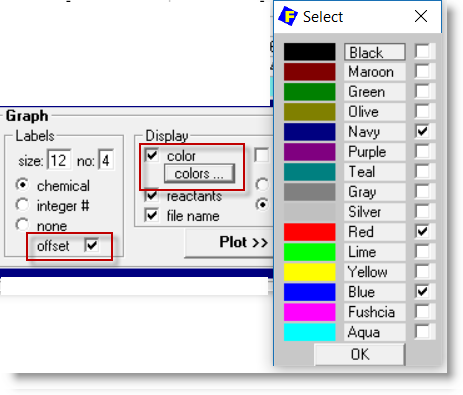
Task: Click the Teal color swatch
Action: (x=309, y=172)
